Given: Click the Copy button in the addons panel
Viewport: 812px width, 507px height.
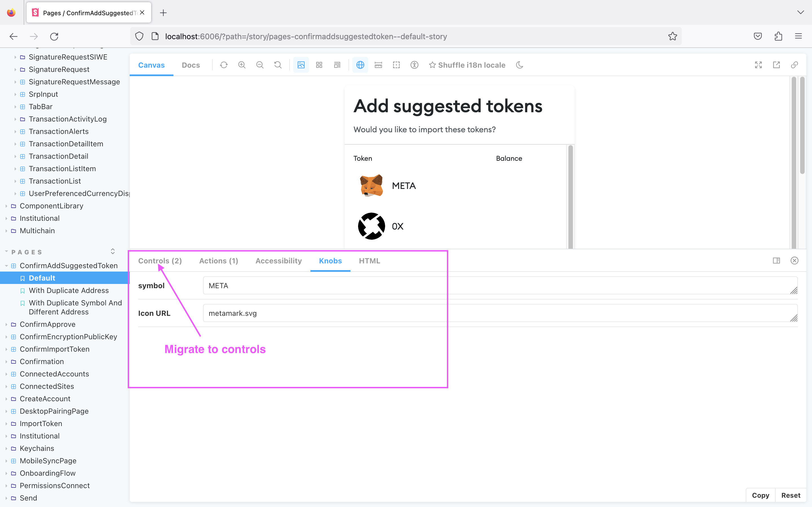Looking at the screenshot, I should tap(760, 495).
